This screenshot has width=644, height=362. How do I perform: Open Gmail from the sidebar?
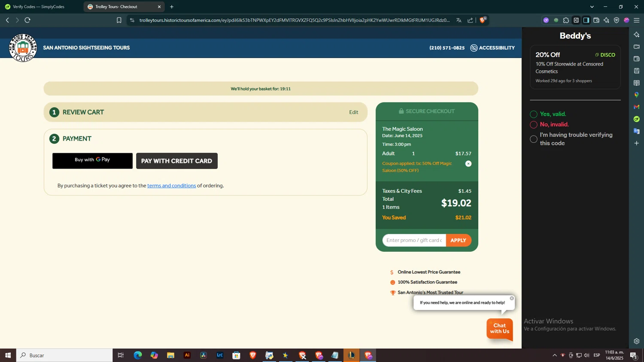(636, 107)
